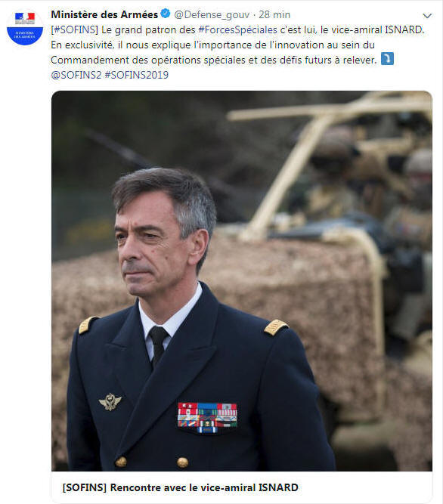Click the "Ministère des Armées" account name
Image resolution: width=443 pixels, height=504 pixels.
104,15
